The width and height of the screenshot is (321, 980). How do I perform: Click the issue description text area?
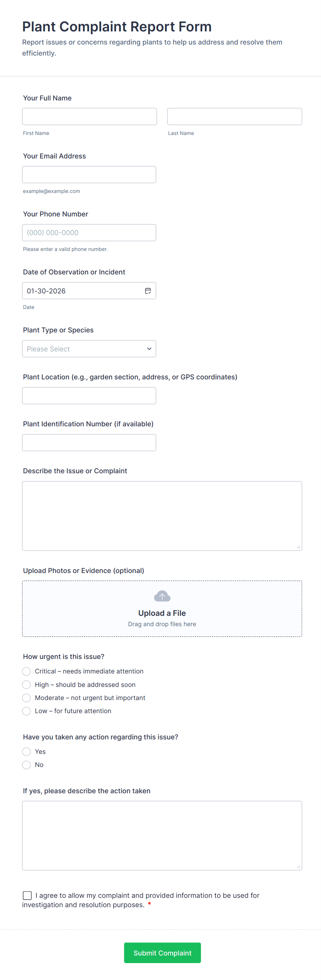(x=162, y=516)
